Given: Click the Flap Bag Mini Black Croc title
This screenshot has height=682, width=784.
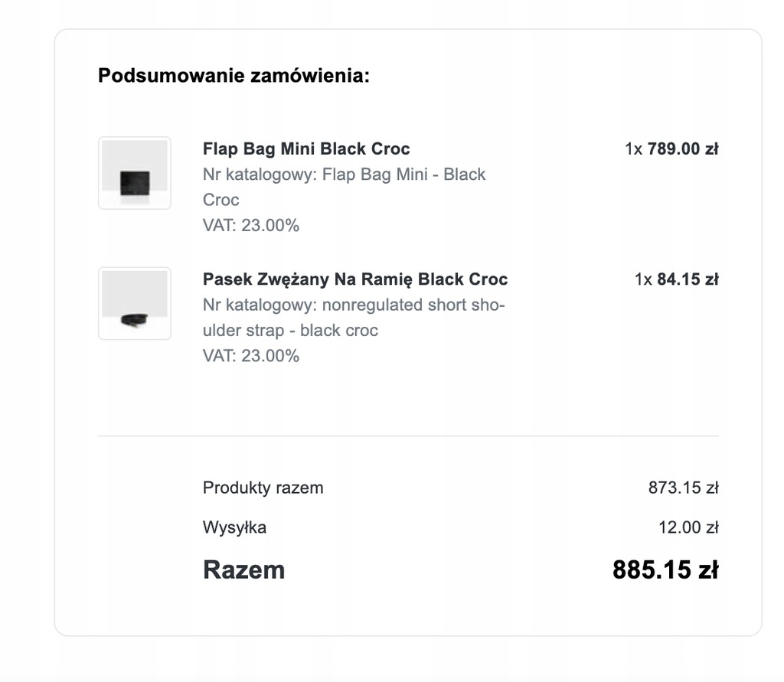Looking at the screenshot, I should (306, 148).
